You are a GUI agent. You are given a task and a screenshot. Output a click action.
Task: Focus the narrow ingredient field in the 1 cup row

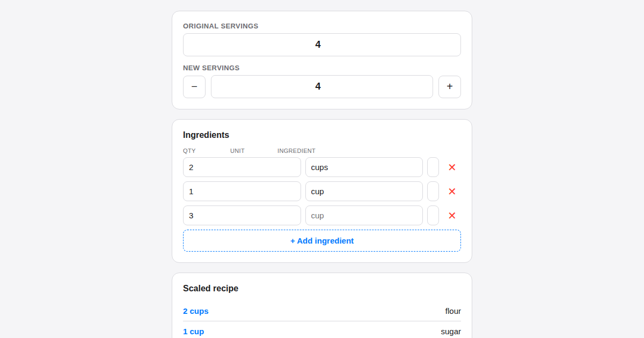(x=433, y=191)
